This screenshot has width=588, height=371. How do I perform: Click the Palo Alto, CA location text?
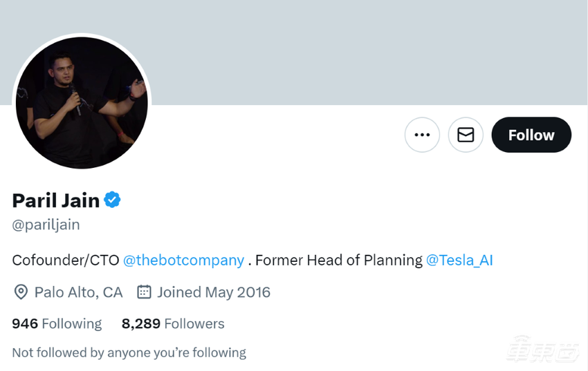[x=78, y=292]
